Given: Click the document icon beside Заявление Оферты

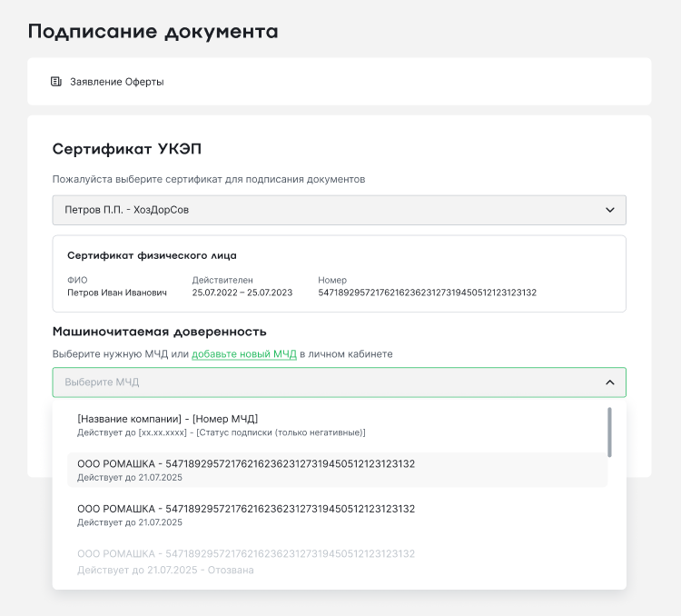Looking at the screenshot, I should (56, 82).
